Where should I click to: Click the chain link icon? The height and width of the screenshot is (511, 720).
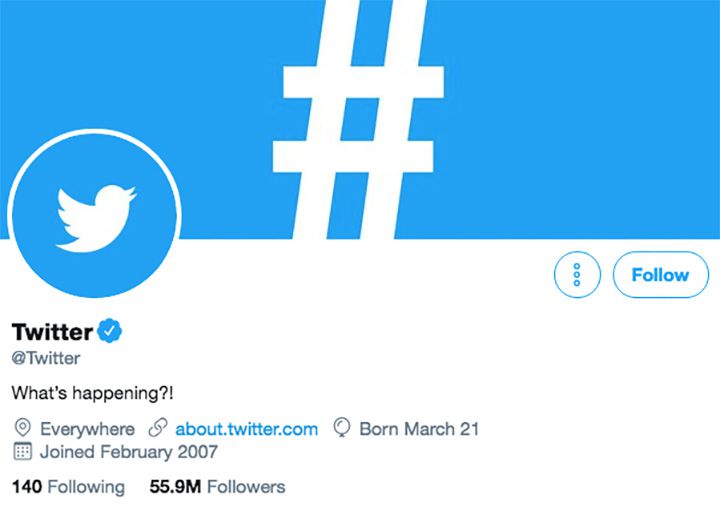click(x=156, y=429)
